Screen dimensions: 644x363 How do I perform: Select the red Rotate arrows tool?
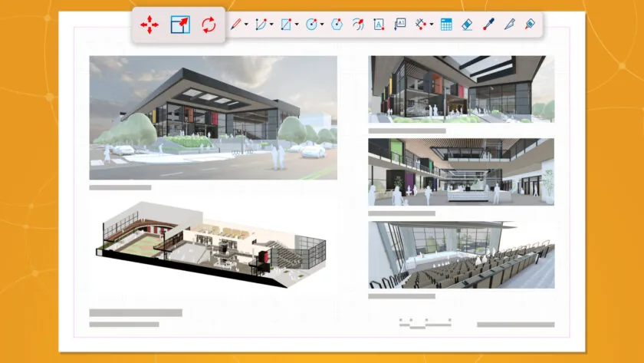[209, 25]
